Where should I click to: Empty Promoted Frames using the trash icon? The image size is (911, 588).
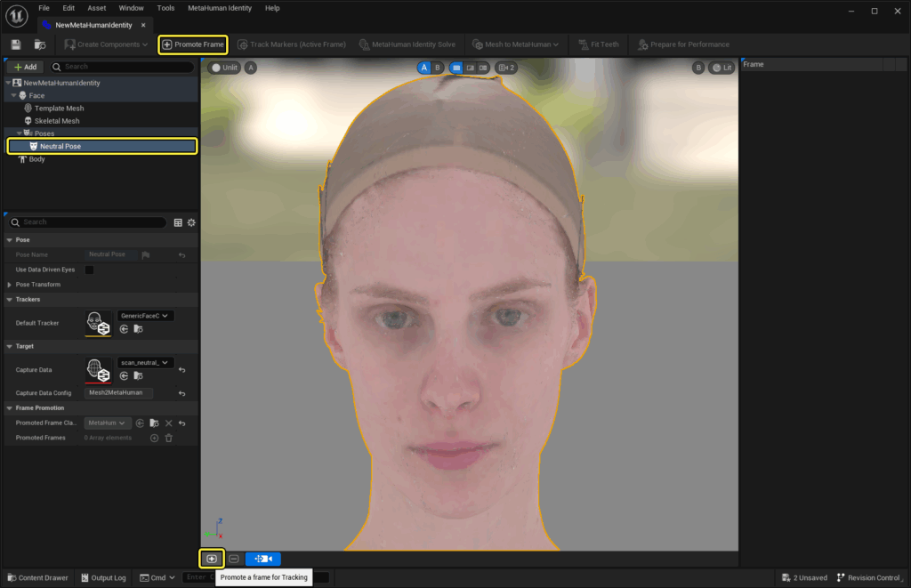click(x=168, y=438)
